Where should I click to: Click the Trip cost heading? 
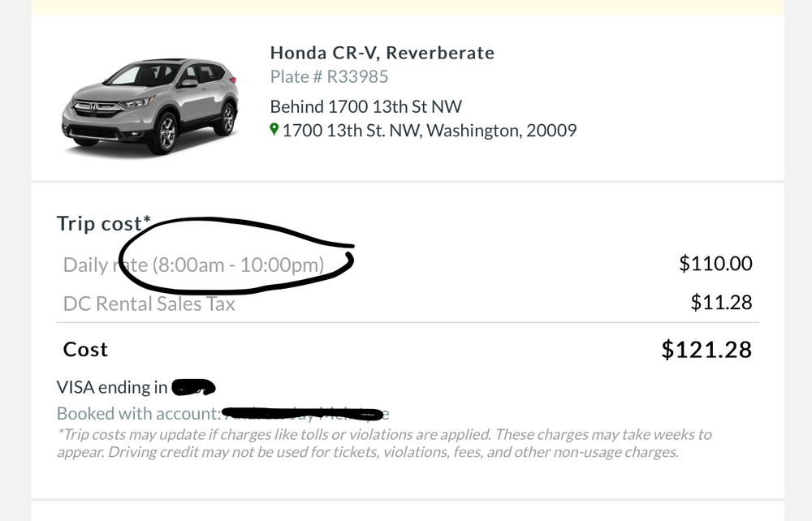coord(99,224)
